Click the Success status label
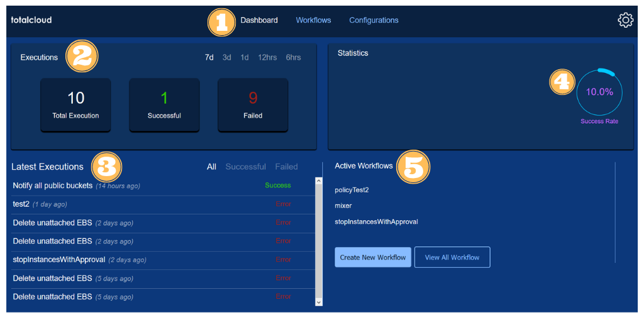 click(277, 186)
